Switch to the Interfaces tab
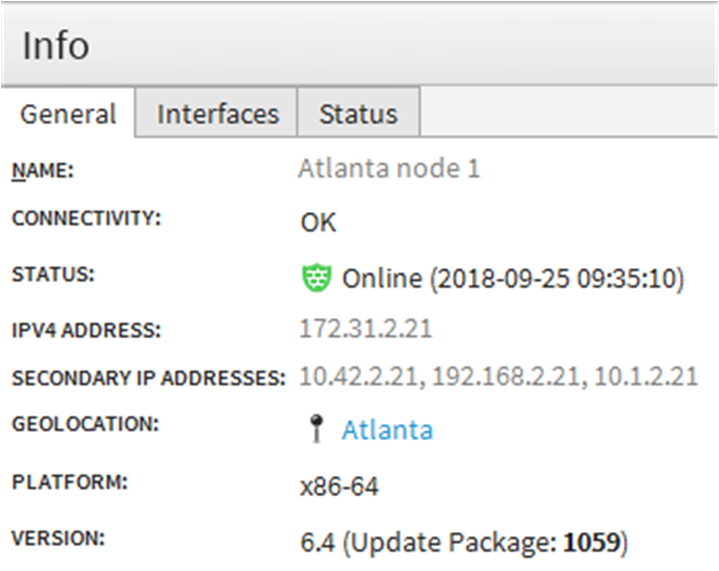Viewport: 719px width, 571px height. pos(217,113)
